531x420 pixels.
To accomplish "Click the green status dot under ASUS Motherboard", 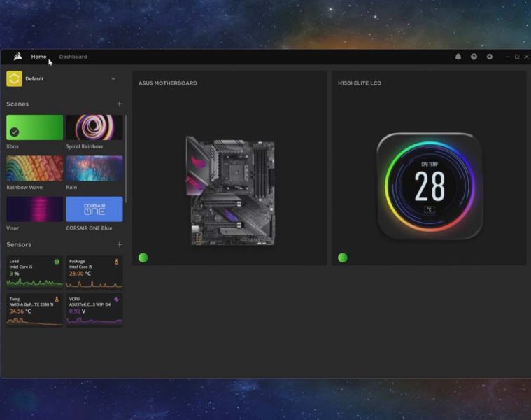I will (x=143, y=258).
